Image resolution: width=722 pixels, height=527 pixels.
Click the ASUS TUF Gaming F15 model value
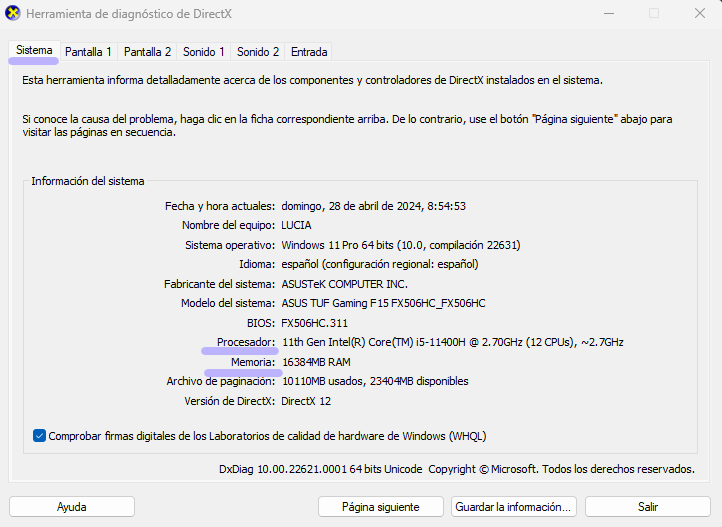click(383, 303)
